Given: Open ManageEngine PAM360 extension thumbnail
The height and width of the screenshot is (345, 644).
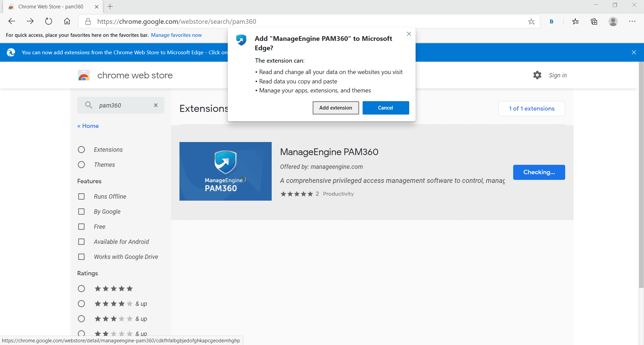Looking at the screenshot, I should (225, 171).
